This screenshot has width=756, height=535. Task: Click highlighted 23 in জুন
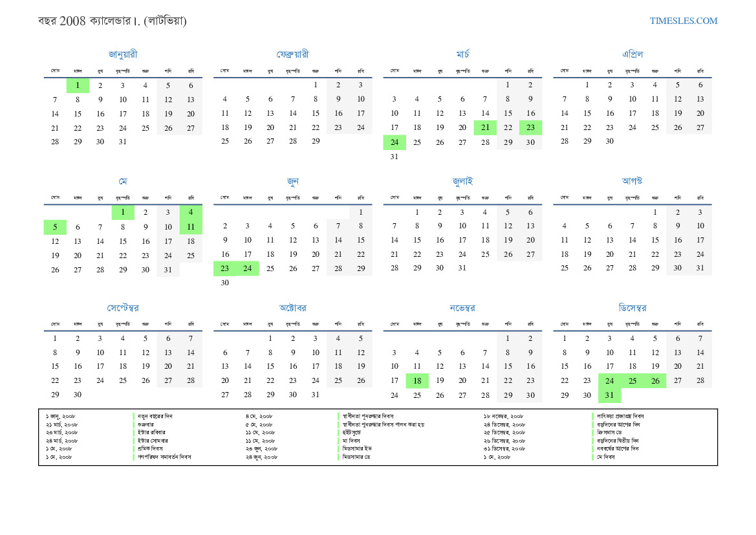coord(224,268)
